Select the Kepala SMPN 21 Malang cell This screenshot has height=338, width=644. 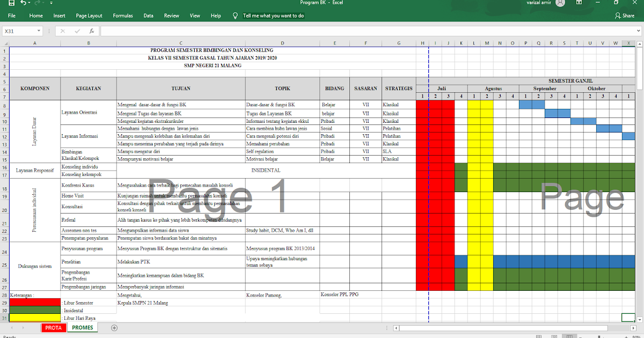(181, 303)
